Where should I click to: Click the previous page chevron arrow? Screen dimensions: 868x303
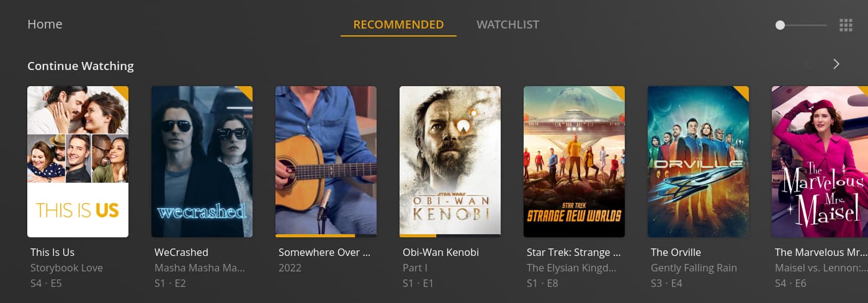[x=807, y=64]
